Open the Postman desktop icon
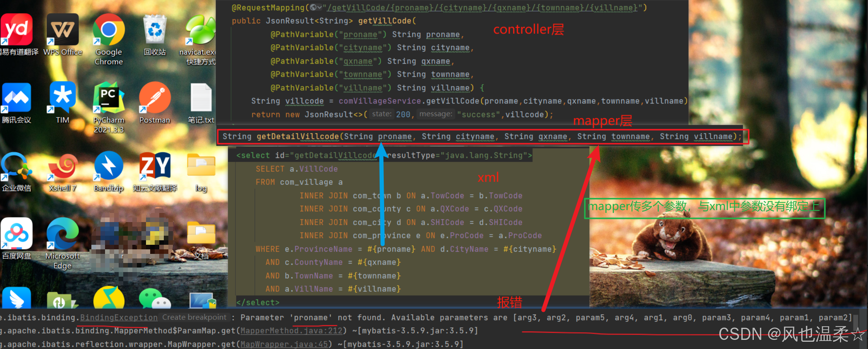 [x=155, y=98]
